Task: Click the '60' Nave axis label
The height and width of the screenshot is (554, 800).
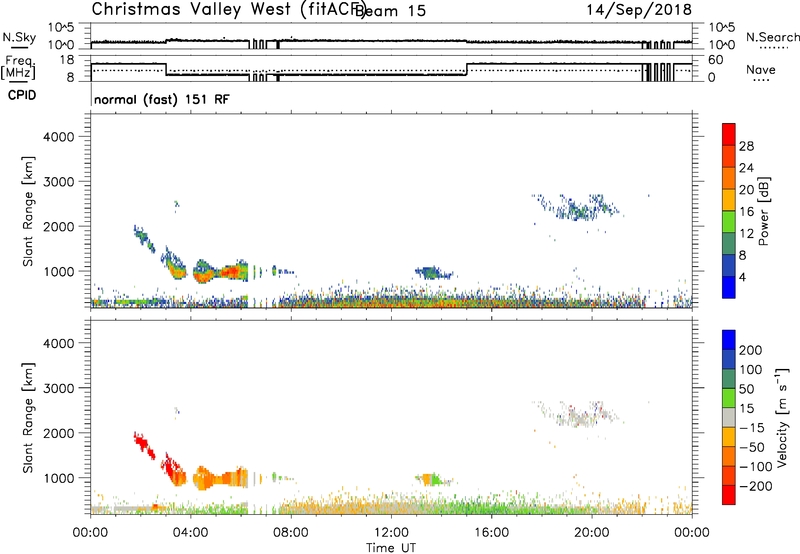Action: click(715, 60)
